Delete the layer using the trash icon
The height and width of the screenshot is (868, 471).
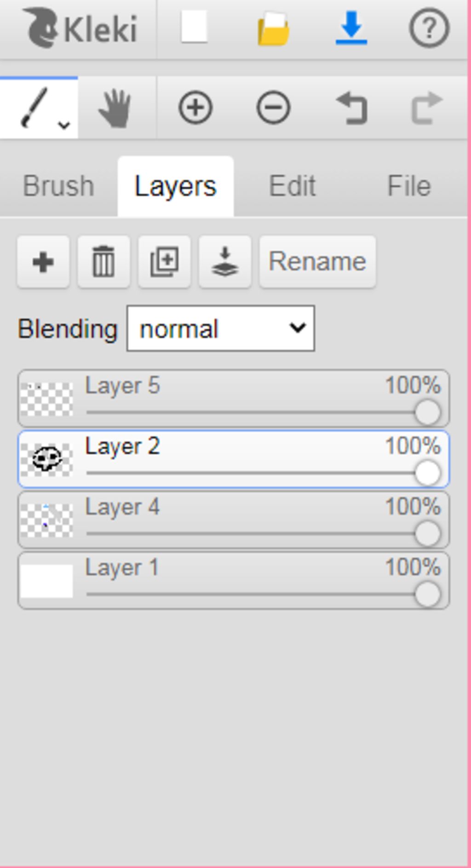(103, 262)
